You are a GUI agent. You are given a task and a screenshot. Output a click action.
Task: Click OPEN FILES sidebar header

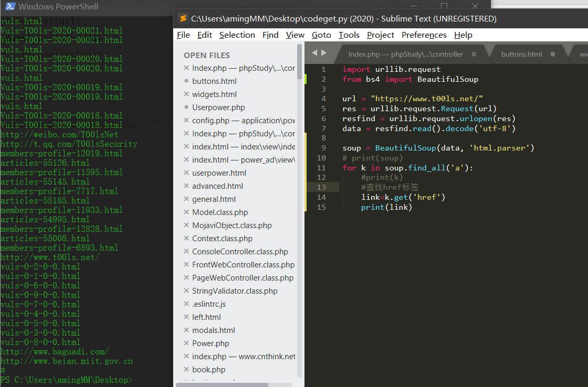tap(207, 55)
